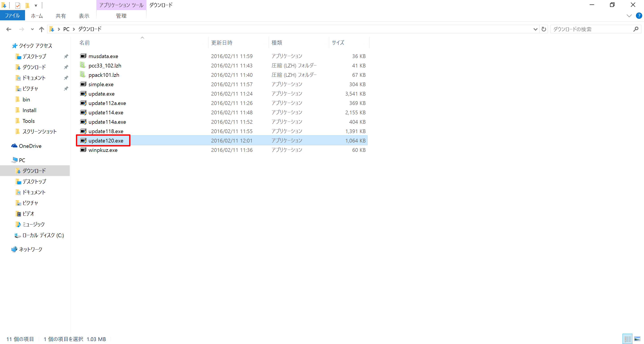Select the winpkuz.exe file name
This screenshot has height=344, width=644.
pyautogui.click(x=103, y=150)
